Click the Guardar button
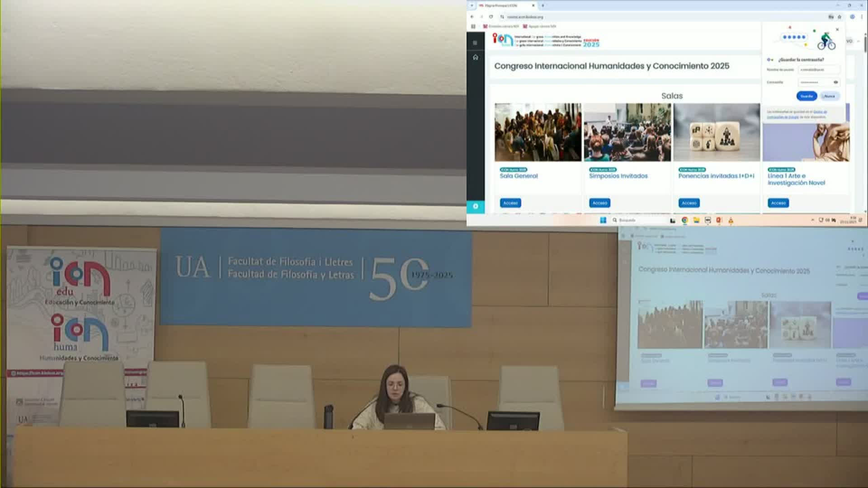This screenshot has width=868, height=488. coord(807,96)
